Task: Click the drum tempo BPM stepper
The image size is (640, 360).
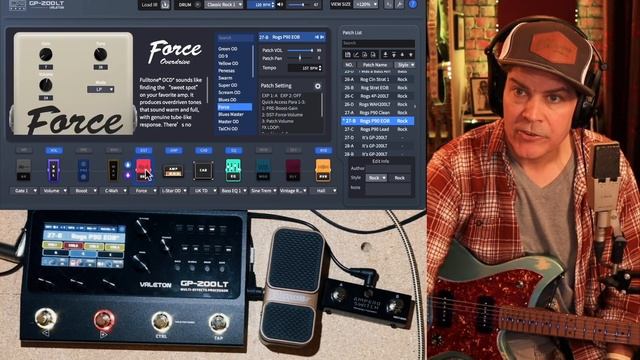Action: click(x=272, y=5)
